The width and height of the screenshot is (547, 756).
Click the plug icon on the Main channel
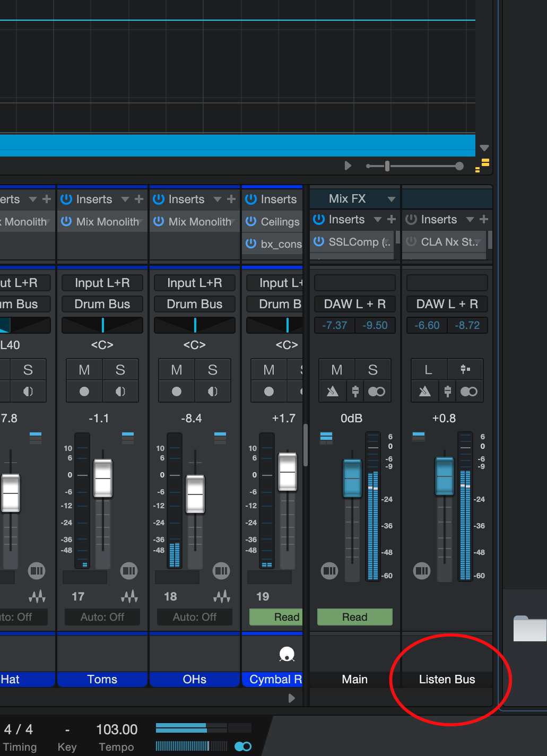354,391
